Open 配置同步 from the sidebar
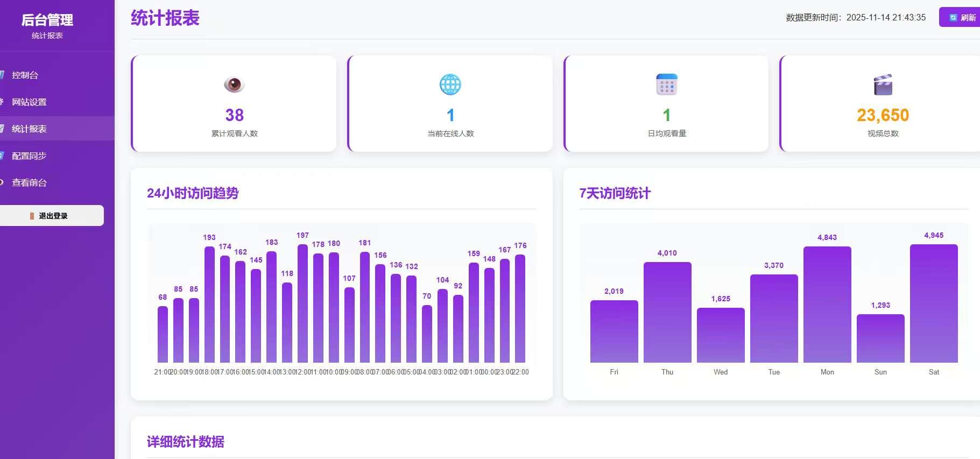Viewport: 980px width, 459px height. pos(29,156)
